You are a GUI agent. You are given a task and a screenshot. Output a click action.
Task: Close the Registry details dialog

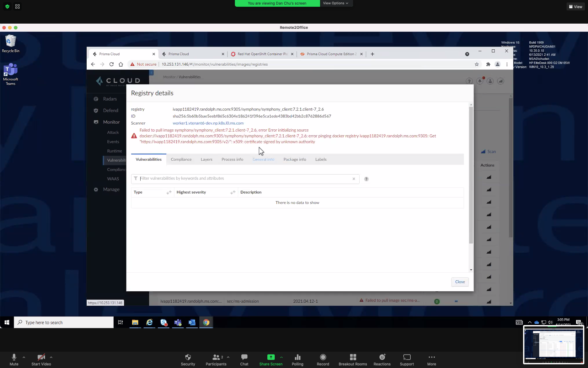click(460, 282)
